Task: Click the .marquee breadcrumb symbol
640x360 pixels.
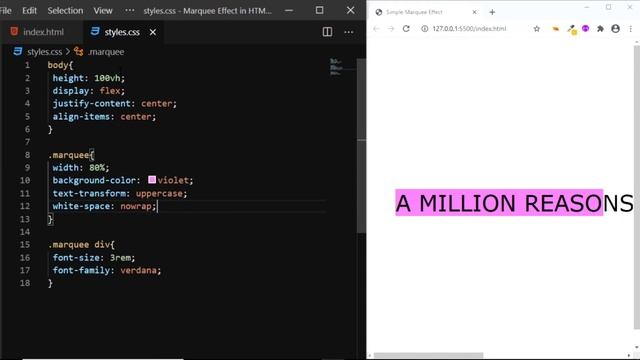Action: tap(106, 52)
